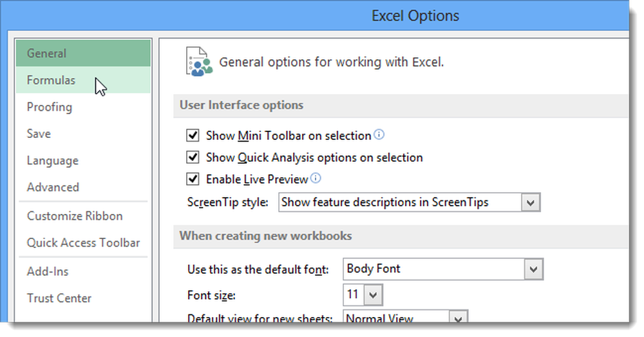Screen dimensions: 644x337
Task: Click info icon beside Enable Live Preview
Action: pos(316,178)
